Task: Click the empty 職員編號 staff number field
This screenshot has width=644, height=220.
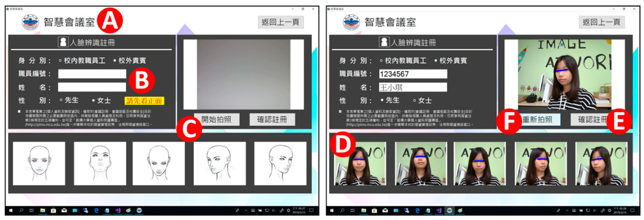Action: click(x=92, y=74)
